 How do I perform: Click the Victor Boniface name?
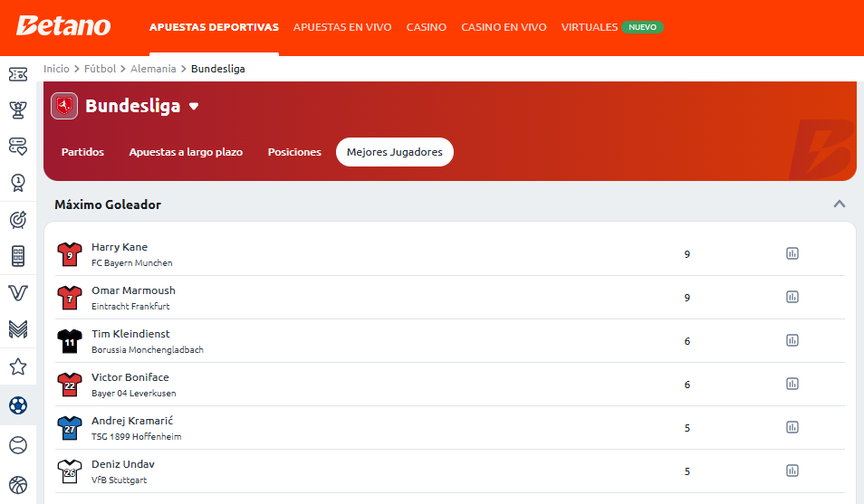click(130, 377)
